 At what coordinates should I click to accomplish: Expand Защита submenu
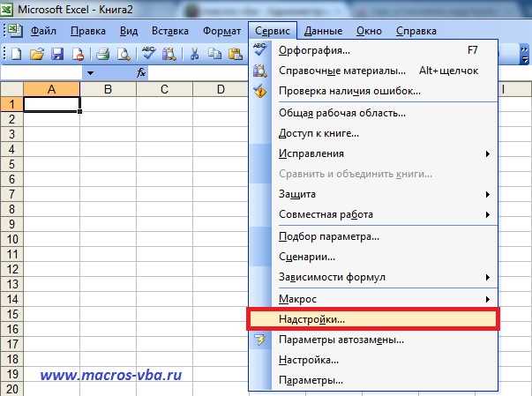(488, 194)
